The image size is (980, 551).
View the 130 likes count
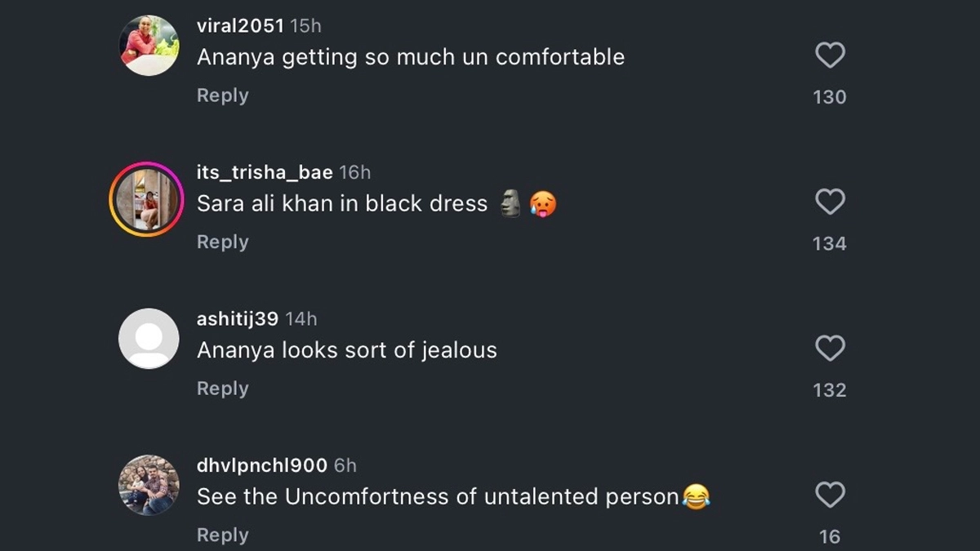[830, 97]
